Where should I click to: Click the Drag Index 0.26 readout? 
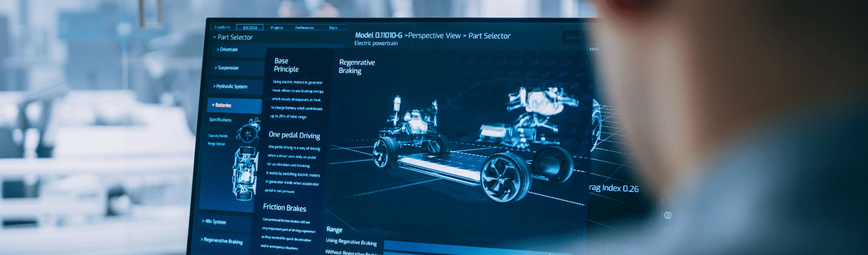click(x=614, y=188)
